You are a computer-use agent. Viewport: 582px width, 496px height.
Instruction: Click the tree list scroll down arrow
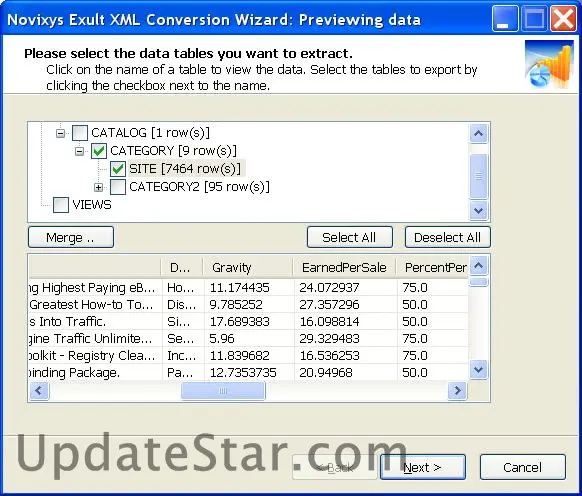click(x=478, y=211)
